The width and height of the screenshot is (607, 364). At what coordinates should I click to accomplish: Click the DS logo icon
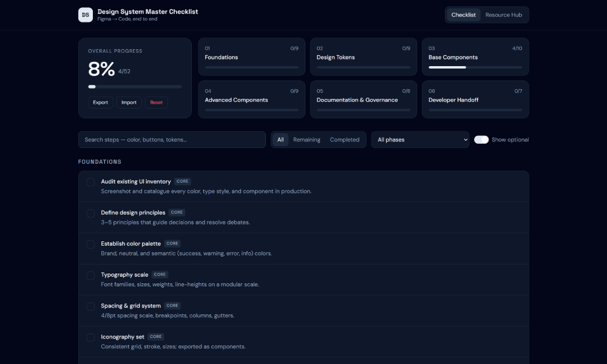pyautogui.click(x=86, y=15)
